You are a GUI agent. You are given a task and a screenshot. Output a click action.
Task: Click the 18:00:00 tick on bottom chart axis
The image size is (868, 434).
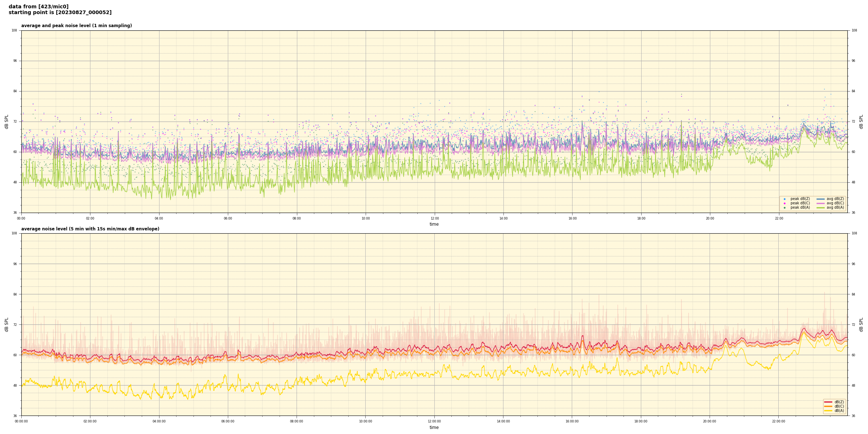click(x=641, y=421)
